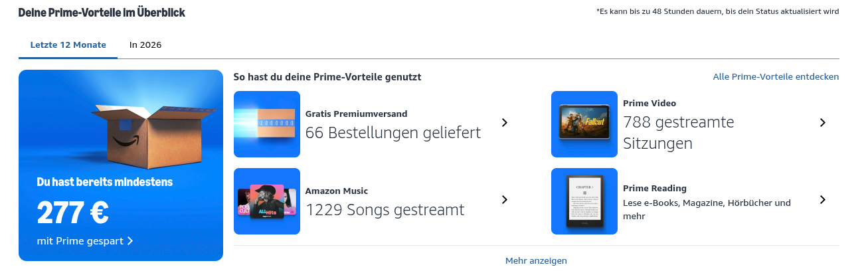The width and height of the screenshot is (868, 275).
Task: Click the Mehr anzeigen link
Action: (x=536, y=260)
